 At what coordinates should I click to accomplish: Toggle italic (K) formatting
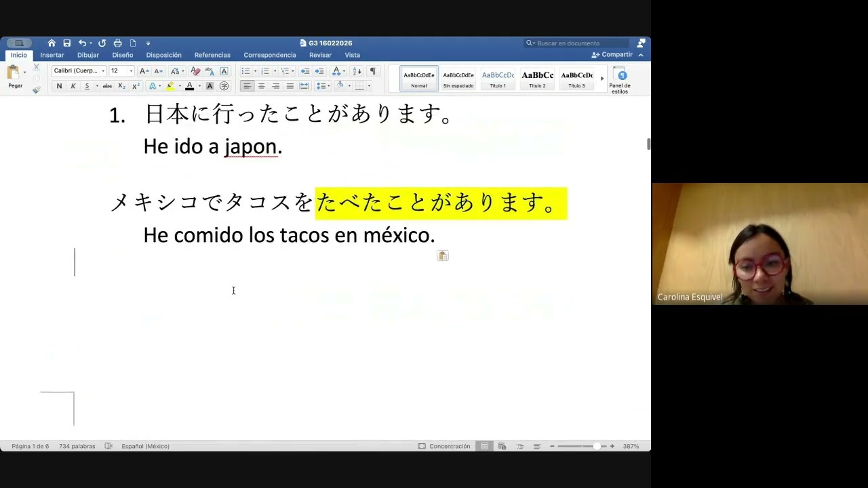click(73, 86)
